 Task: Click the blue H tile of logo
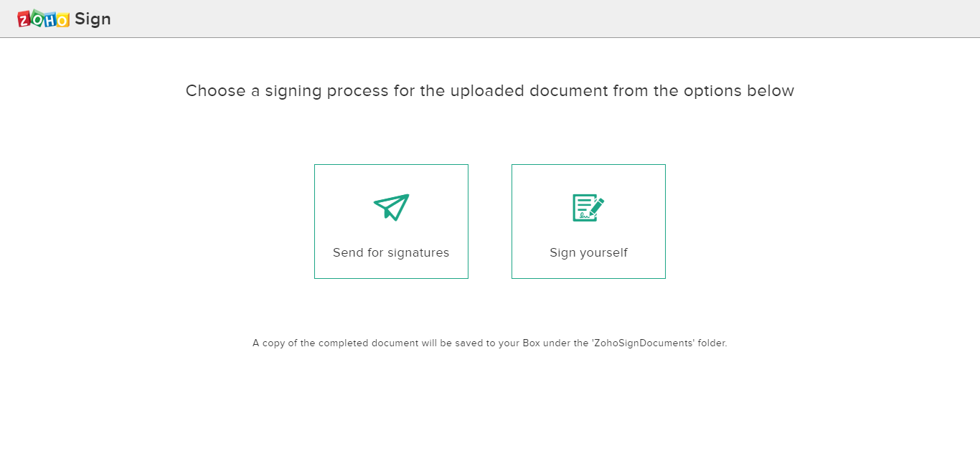point(50,19)
